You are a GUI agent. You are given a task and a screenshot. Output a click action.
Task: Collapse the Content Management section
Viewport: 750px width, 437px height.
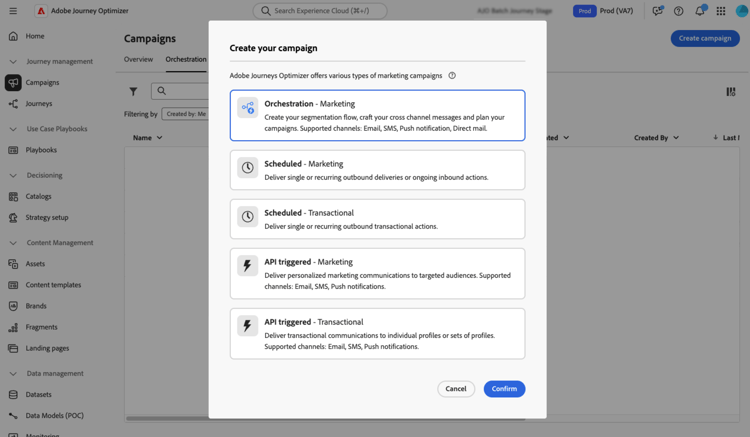(13, 243)
